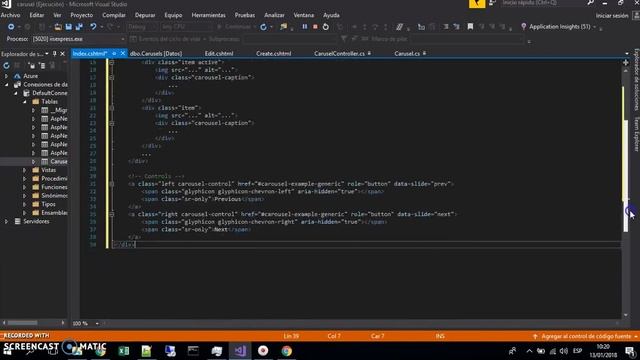This screenshot has height=360, width=640.
Task: Collapse the outlining toggle at code line 35
Action: click(111, 214)
